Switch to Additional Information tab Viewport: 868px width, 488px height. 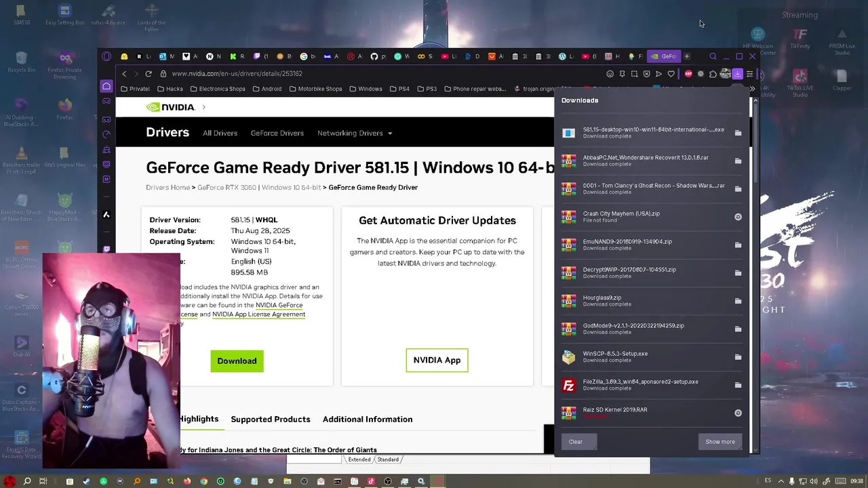tap(368, 419)
